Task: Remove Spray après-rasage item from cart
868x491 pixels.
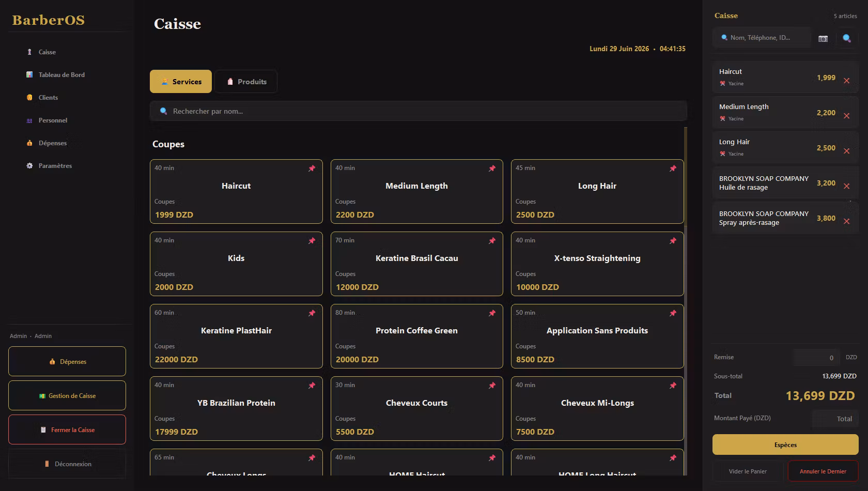Action: tap(846, 221)
